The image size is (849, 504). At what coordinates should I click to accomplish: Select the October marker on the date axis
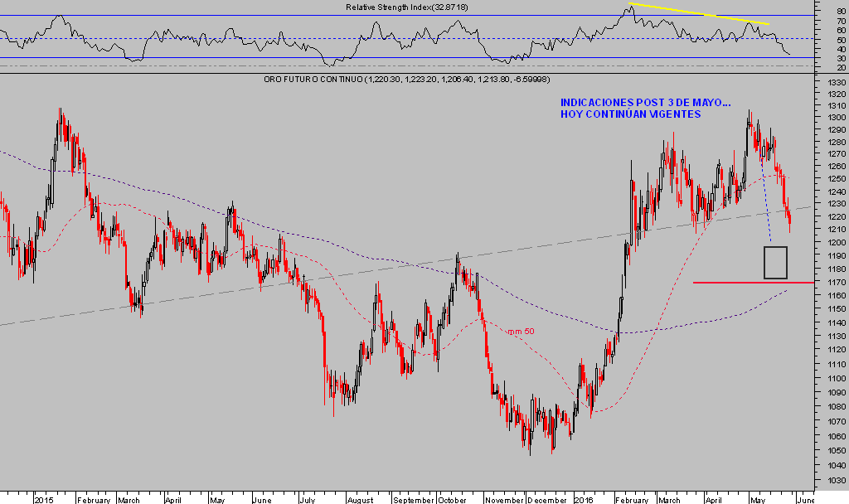click(x=453, y=500)
